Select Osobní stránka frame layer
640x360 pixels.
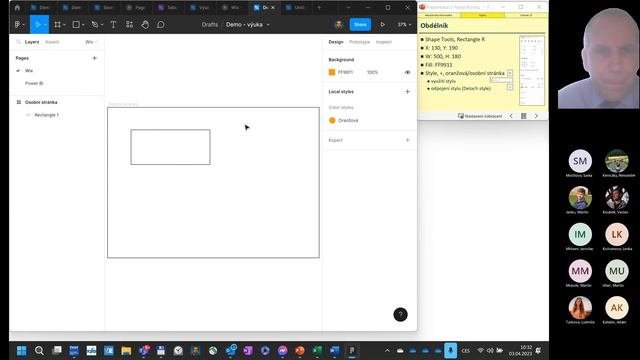pos(41,102)
